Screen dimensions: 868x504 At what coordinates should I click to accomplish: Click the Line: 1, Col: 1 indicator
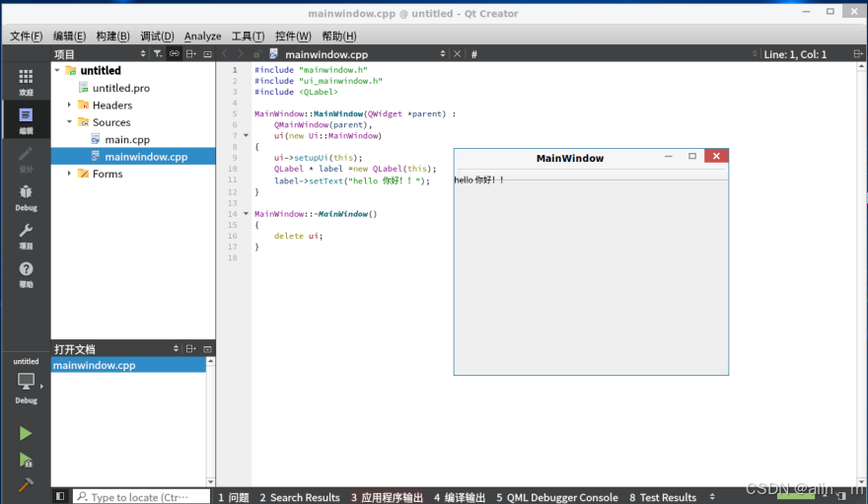click(795, 54)
